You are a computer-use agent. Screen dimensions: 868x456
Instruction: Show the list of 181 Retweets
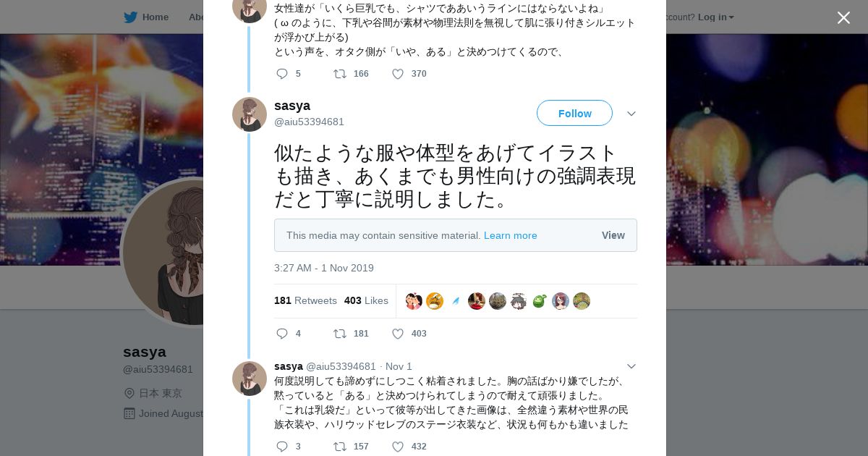305,300
